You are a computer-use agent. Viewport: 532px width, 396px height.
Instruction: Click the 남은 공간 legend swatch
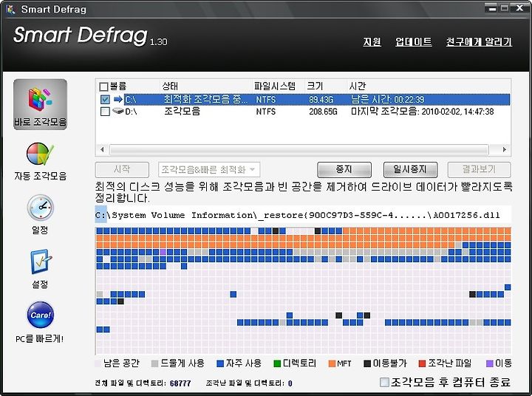tap(98, 363)
